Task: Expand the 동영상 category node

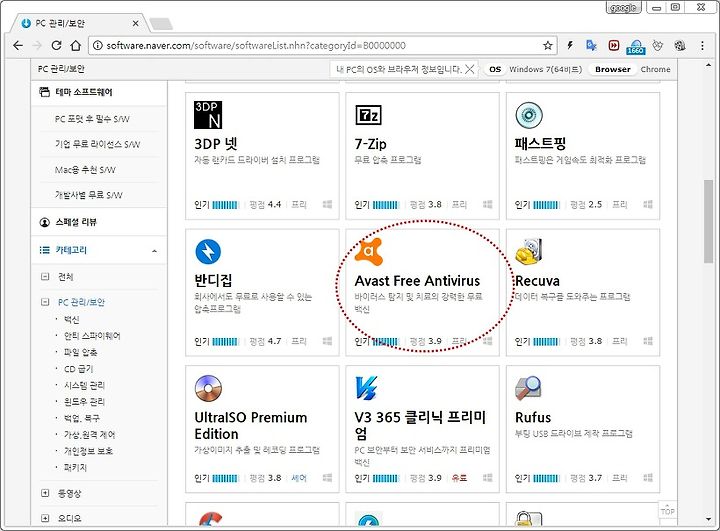Action: point(45,493)
